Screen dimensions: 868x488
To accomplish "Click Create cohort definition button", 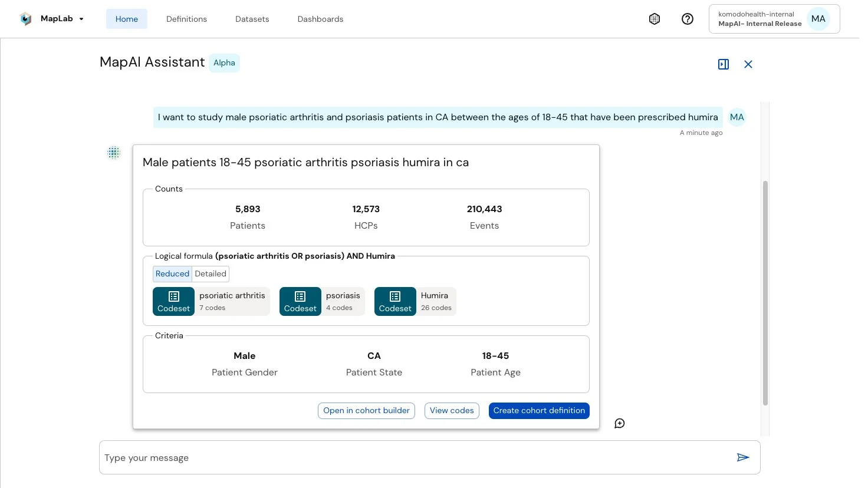I will (x=539, y=411).
